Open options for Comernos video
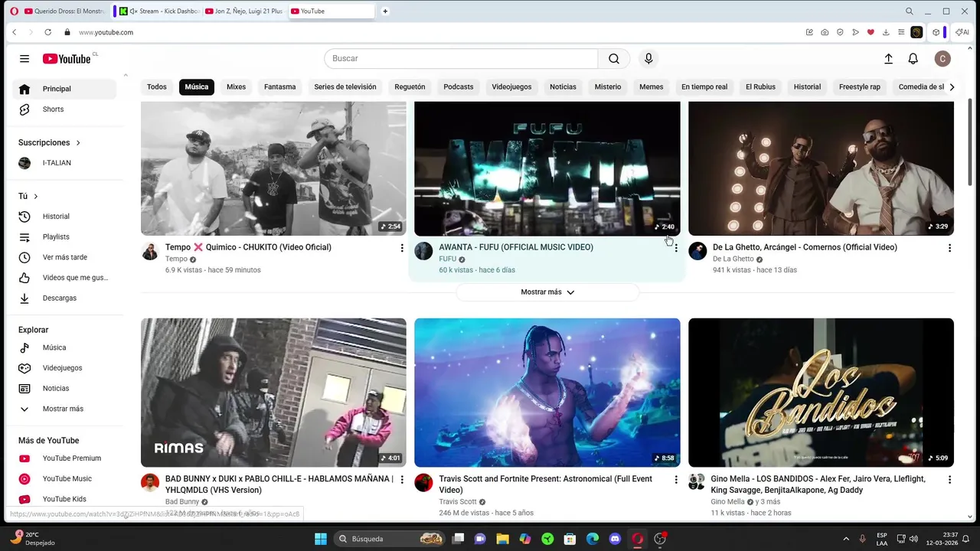 pyautogui.click(x=949, y=248)
